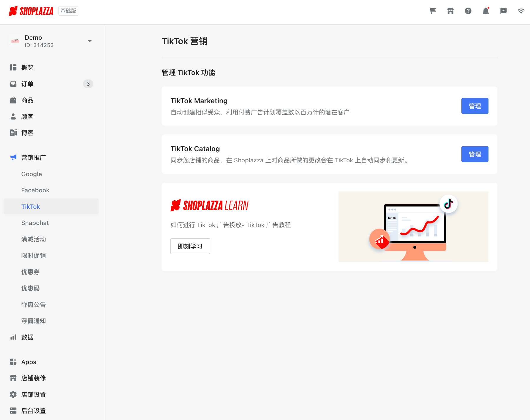
Task: Click the TikTok Marketing card title
Action: pyautogui.click(x=199, y=101)
